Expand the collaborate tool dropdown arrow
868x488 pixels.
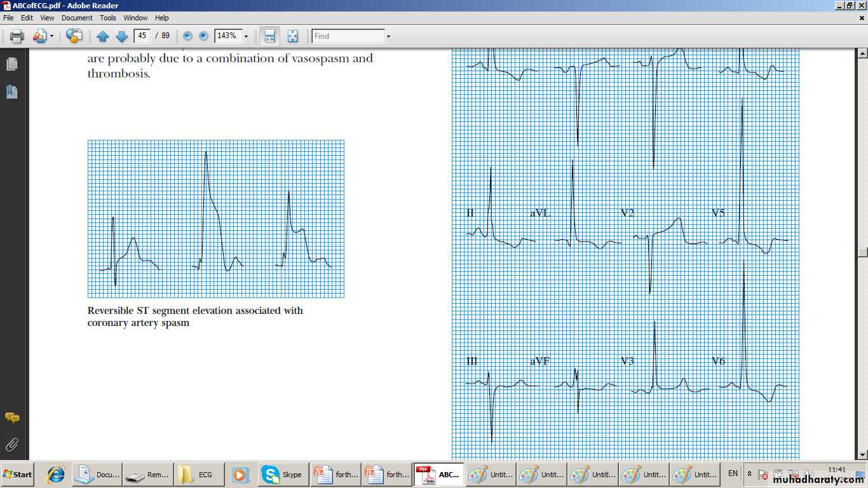(x=52, y=36)
